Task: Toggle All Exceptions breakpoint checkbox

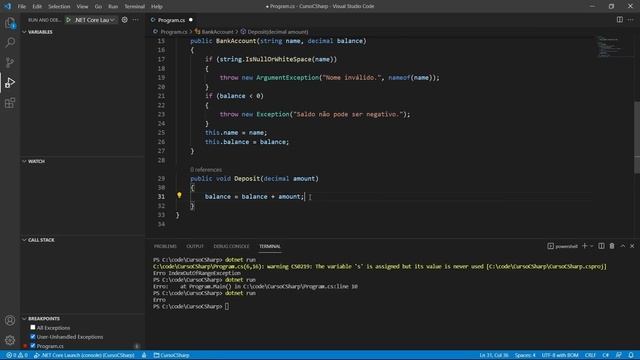Action: tap(33, 327)
